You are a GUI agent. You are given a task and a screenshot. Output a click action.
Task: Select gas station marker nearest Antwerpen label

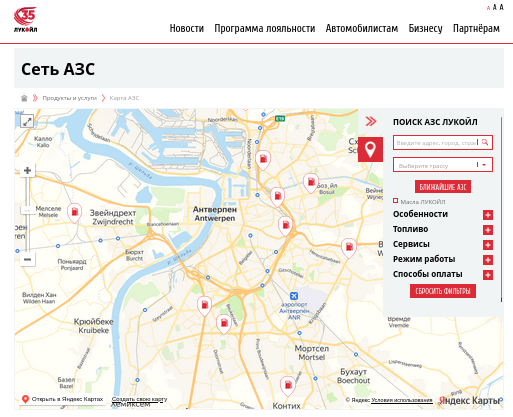coord(277,197)
